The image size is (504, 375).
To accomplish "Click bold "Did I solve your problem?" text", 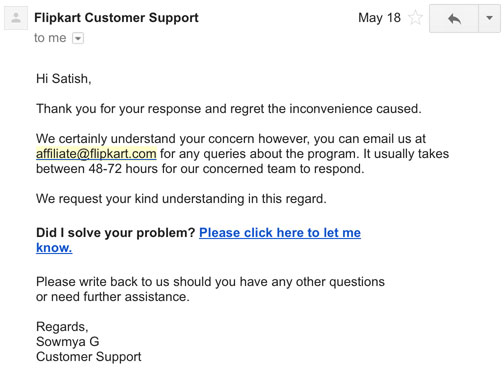I will coord(115,233).
